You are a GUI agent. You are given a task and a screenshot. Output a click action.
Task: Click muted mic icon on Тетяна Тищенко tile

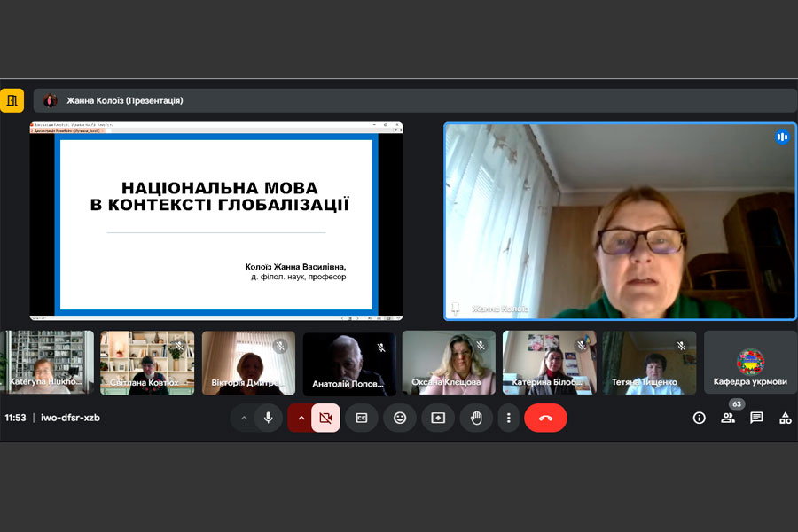[x=682, y=346]
